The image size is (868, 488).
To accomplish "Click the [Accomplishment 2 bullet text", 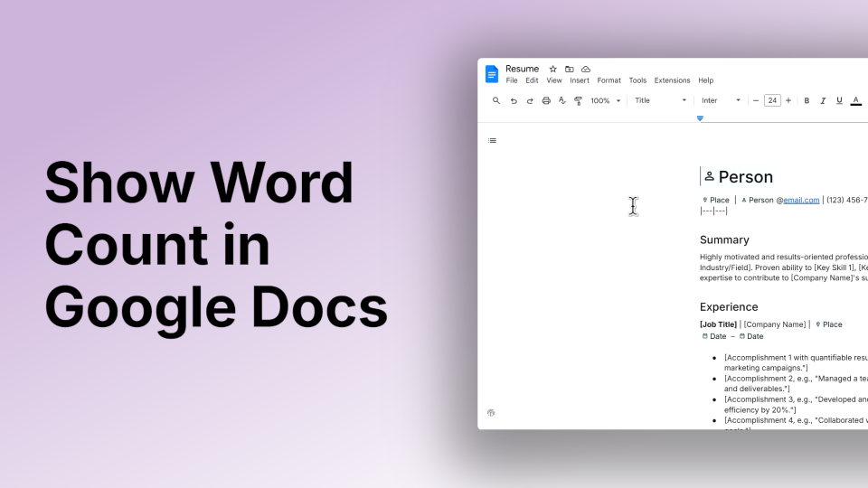I will pos(796,383).
